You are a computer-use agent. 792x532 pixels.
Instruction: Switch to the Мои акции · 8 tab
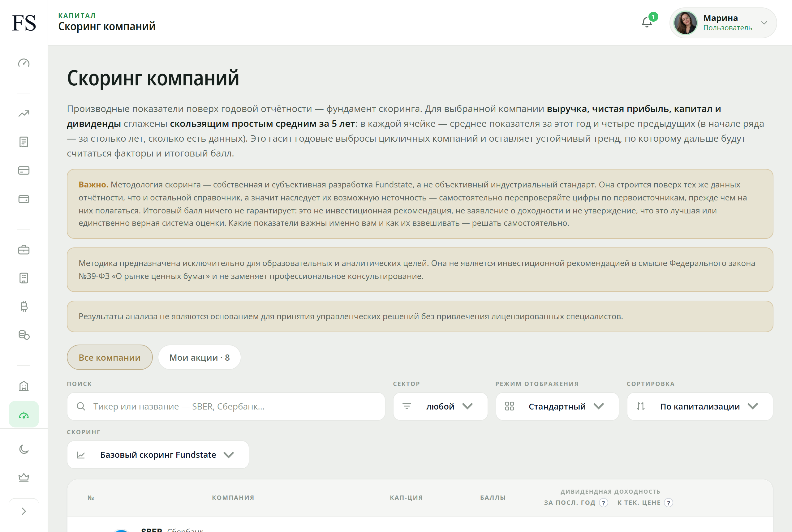tap(200, 357)
